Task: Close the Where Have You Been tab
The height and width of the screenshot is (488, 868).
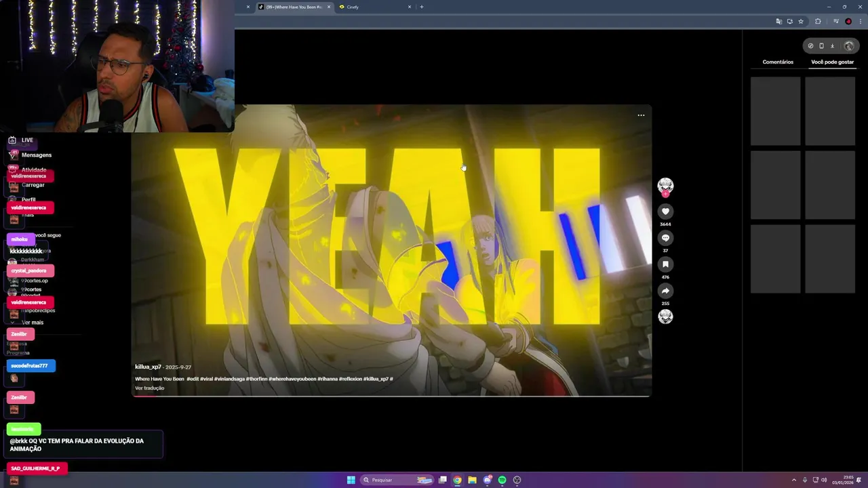Action: point(329,7)
